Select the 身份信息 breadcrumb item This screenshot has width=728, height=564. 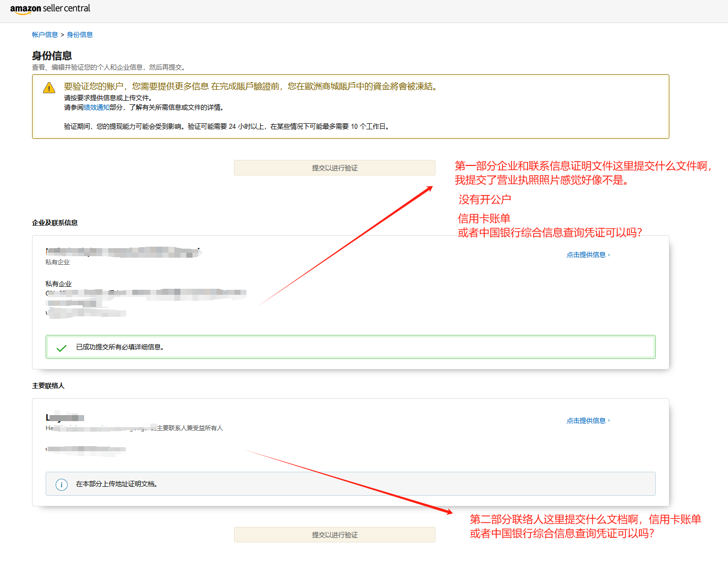pos(80,35)
